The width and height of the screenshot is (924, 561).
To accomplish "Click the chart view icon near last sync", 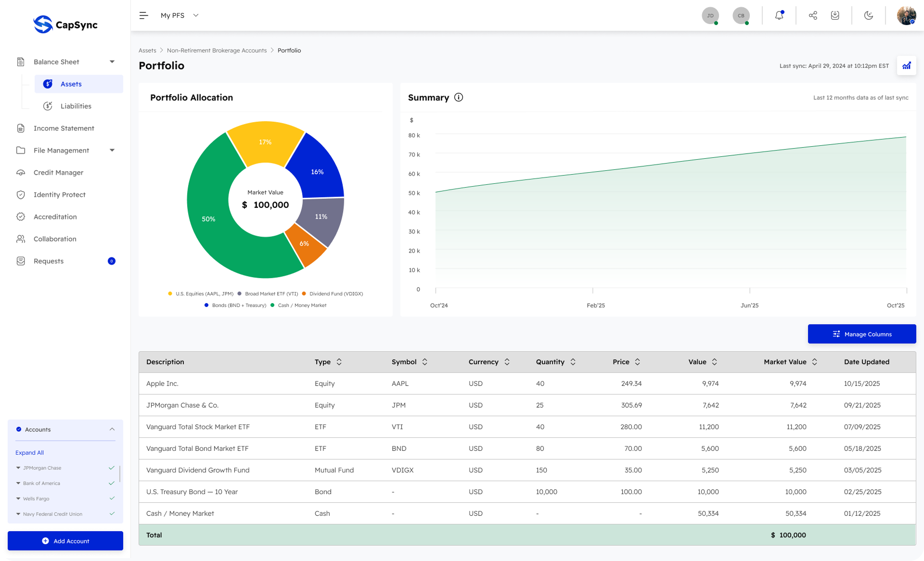I will point(906,65).
